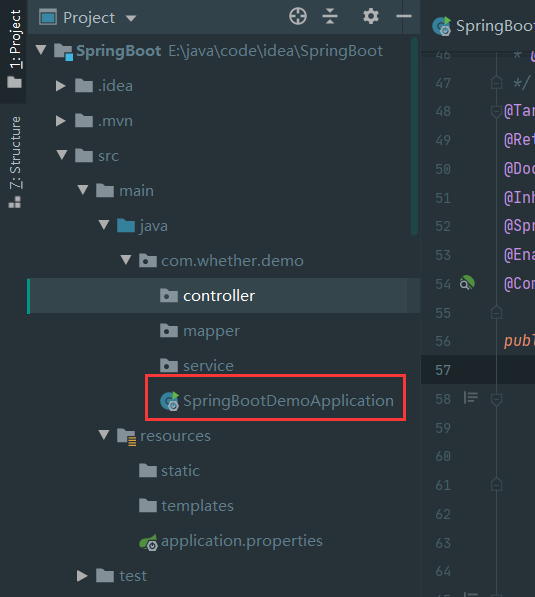Expand the test folder
535x597 pixels.
[x=82, y=576]
